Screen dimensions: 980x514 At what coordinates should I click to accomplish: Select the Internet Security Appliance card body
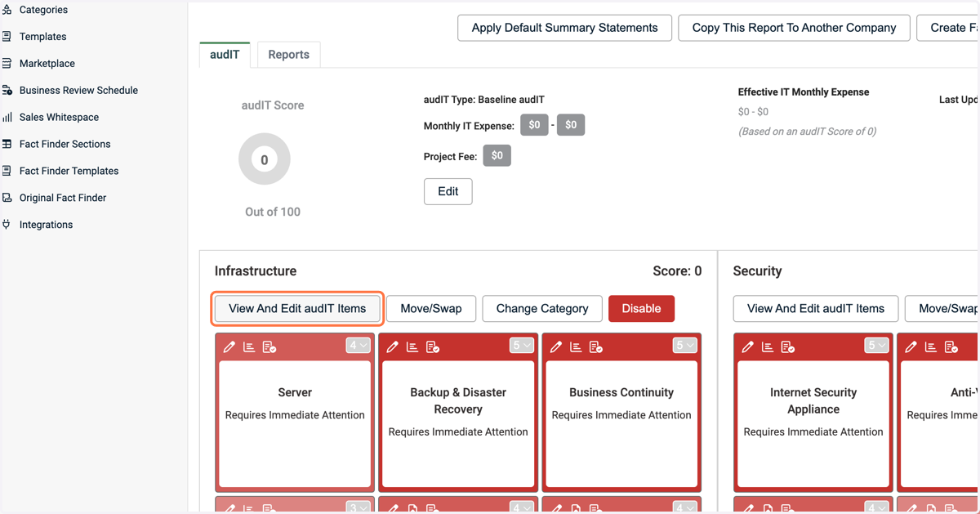click(813, 423)
